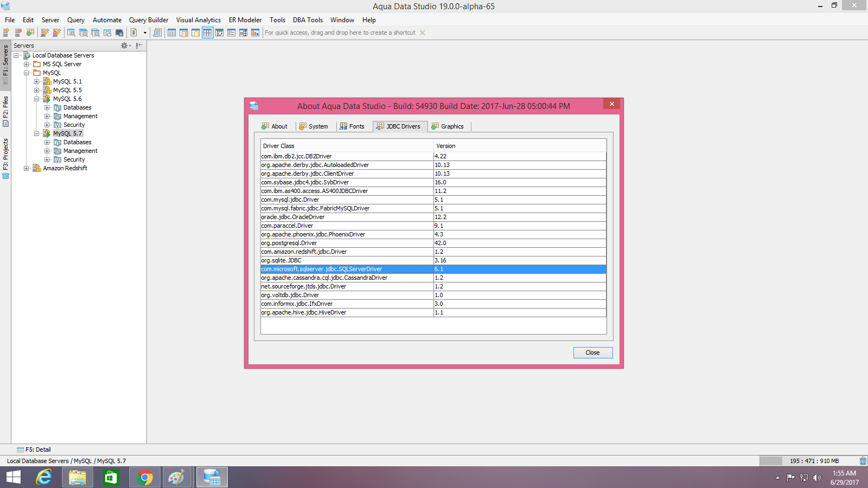Select the com.mysql.jdbc.Driver row
Viewport: 868px width, 488px height.
(433, 200)
